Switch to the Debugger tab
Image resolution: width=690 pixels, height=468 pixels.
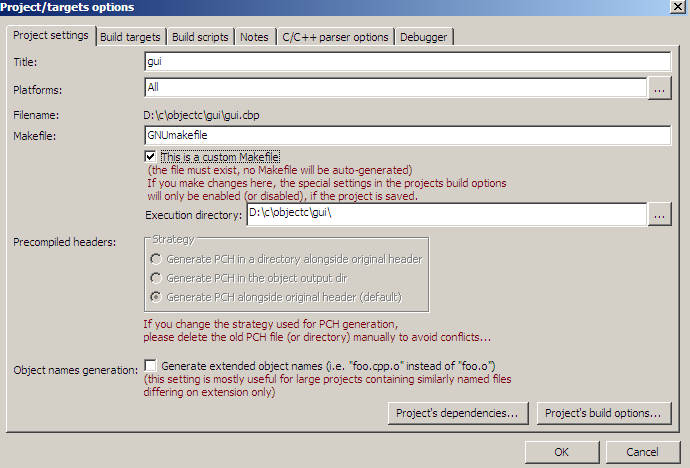coord(424,37)
